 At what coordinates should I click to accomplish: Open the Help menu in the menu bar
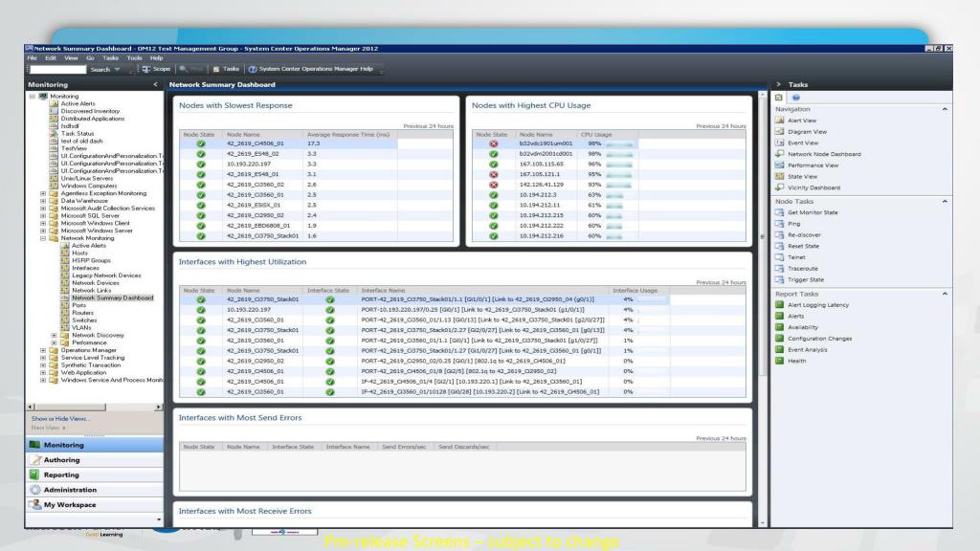[x=156, y=58]
